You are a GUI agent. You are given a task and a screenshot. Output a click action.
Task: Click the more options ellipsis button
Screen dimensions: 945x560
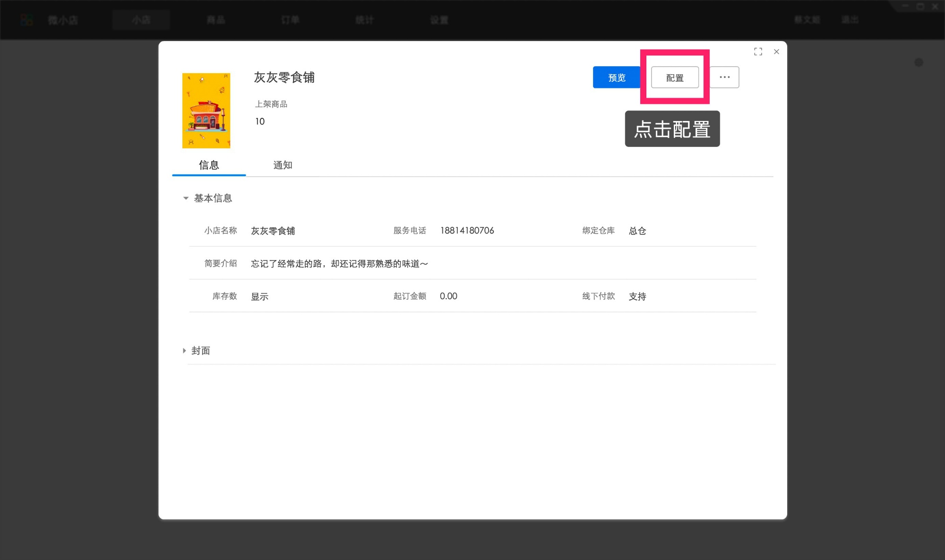724,77
